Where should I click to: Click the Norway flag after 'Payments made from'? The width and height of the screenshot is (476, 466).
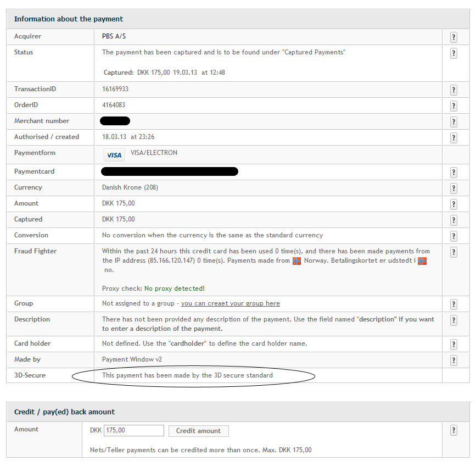click(x=296, y=261)
